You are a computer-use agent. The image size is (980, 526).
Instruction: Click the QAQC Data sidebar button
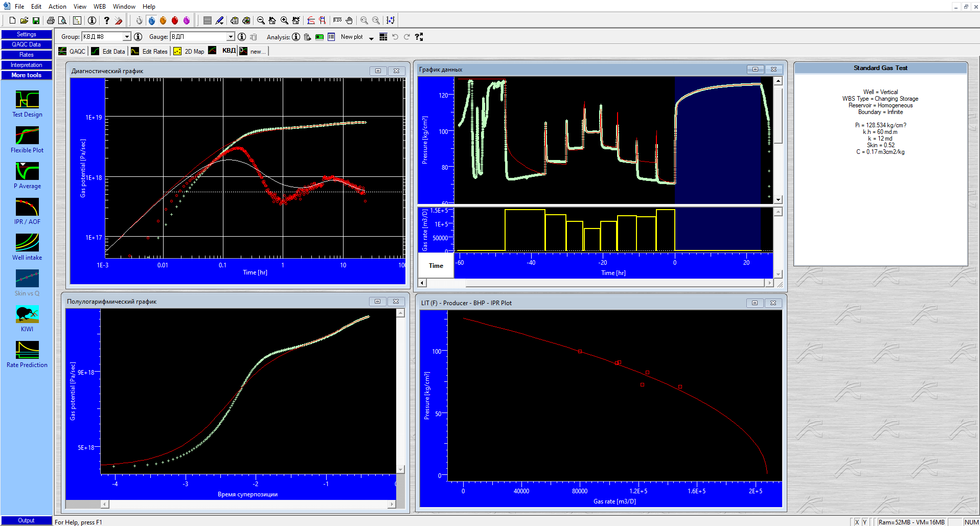point(27,44)
